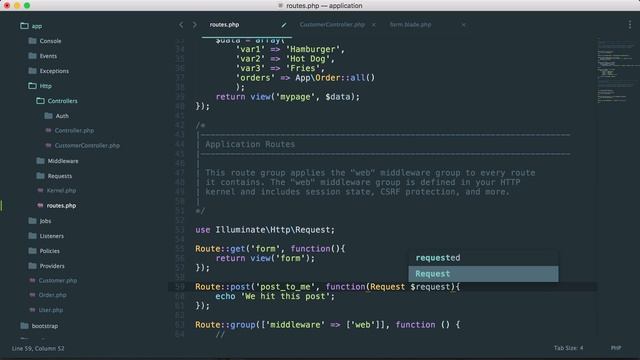Close the CustomerController.php tab
Image resolution: width=640 pixels, height=360 pixels.
(373, 25)
